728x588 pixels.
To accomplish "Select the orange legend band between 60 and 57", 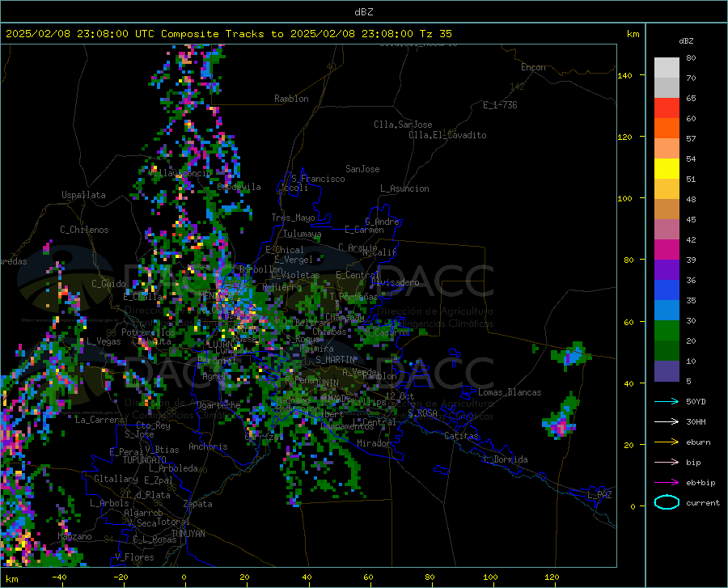I will click(x=667, y=129).
